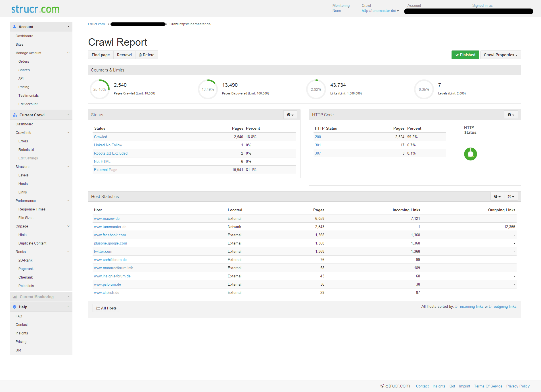Open the crawl URL selector dropdown
The image size is (541, 392).
(x=380, y=11)
